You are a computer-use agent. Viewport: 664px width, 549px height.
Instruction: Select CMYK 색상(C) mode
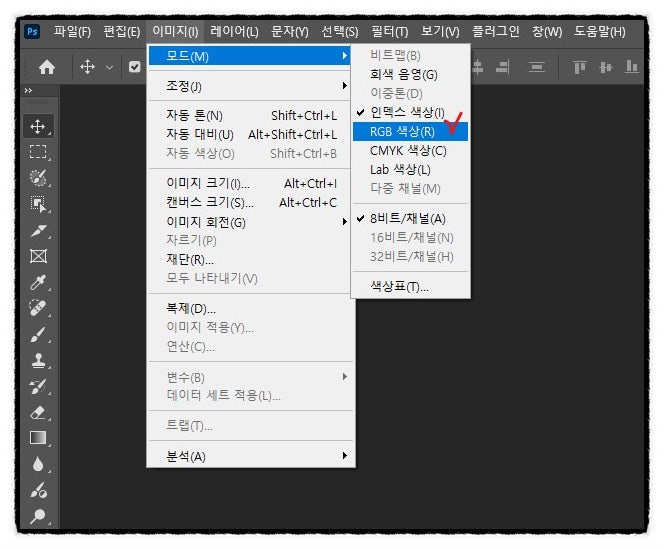click(410, 150)
